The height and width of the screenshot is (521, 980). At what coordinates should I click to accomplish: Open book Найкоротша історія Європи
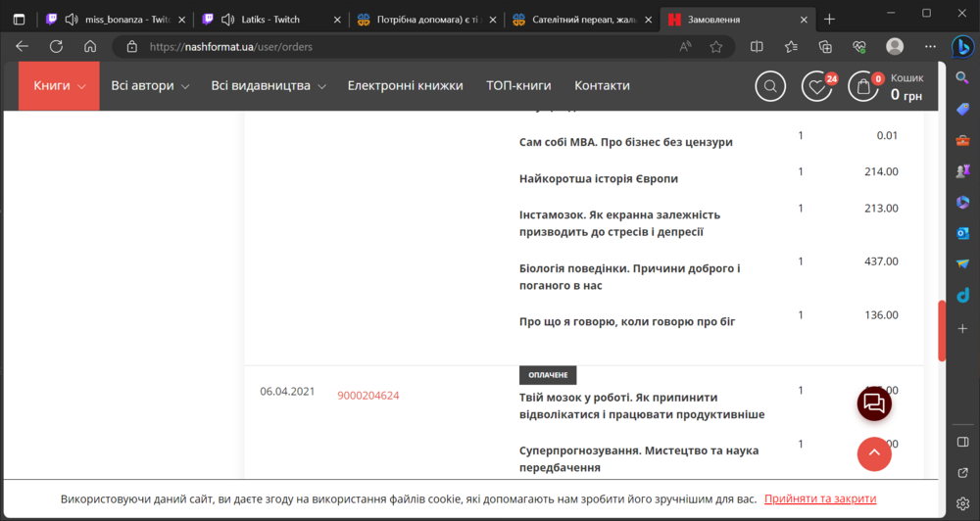[599, 178]
